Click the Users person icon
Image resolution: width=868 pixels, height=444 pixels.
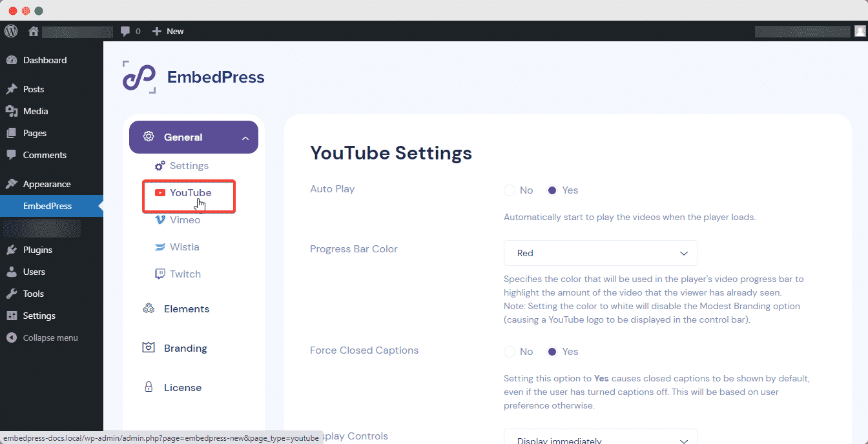click(12, 272)
